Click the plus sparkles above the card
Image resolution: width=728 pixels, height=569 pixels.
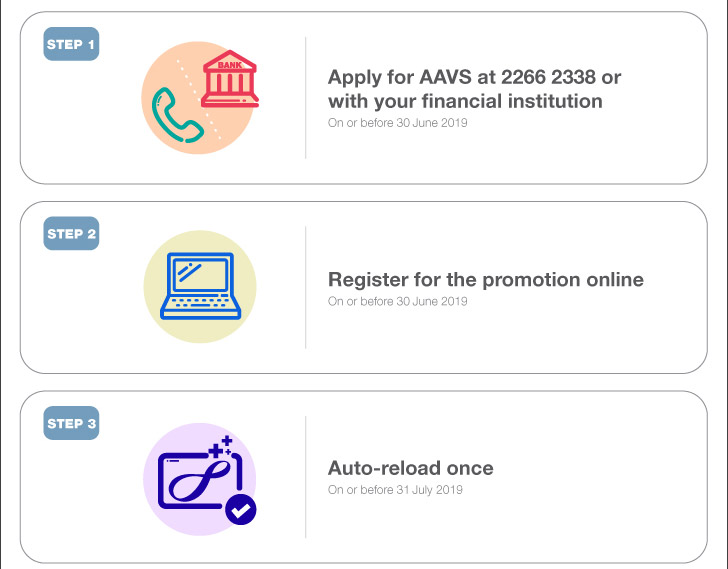pos(221,446)
